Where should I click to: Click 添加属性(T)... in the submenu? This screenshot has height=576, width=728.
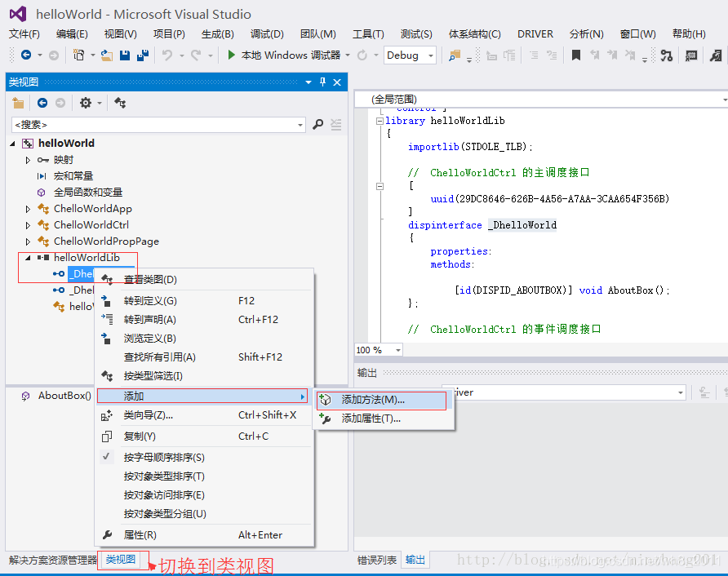point(384,419)
